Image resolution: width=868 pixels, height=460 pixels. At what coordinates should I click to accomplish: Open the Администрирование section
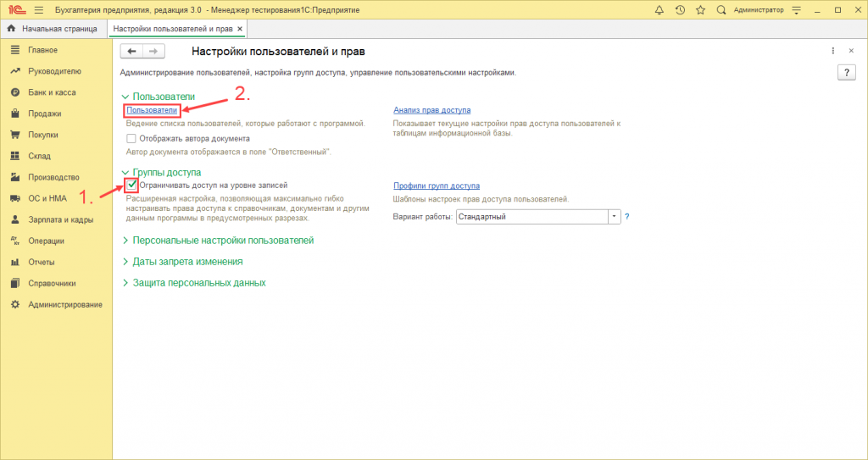coord(65,304)
